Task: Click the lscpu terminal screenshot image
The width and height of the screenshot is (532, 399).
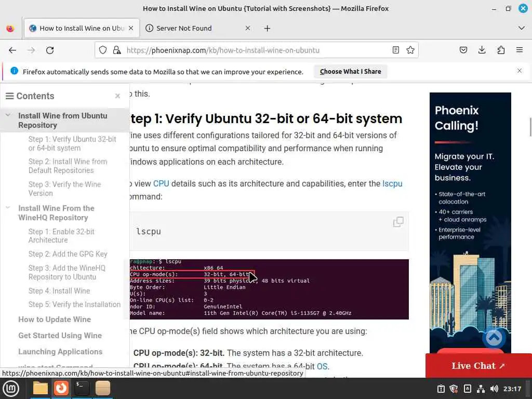Action: (269, 289)
